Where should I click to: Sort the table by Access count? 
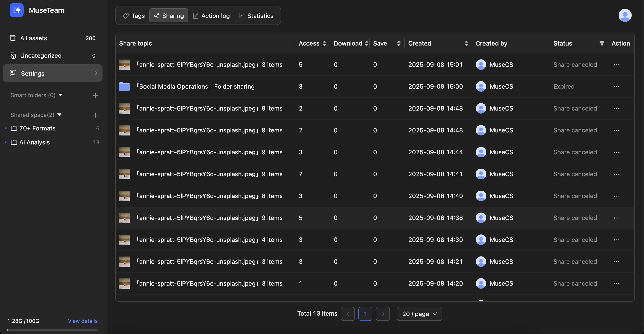tap(324, 44)
